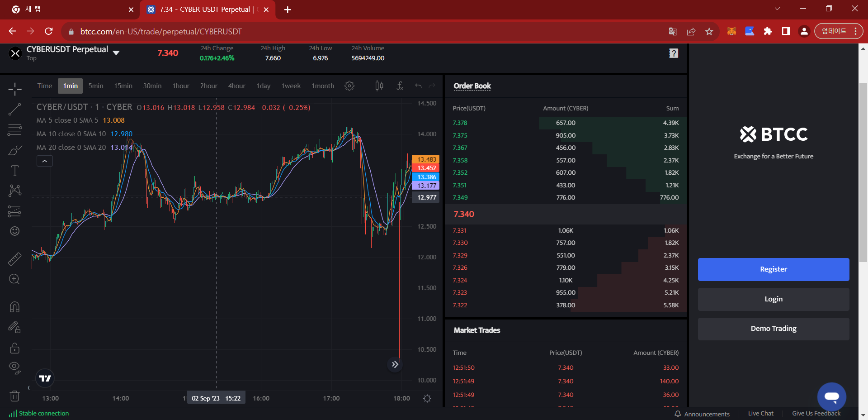Viewport: 868px width, 420px height.
Task: Collapse the indicator legend chevron
Action: pyautogui.click(x=45, y=161)
